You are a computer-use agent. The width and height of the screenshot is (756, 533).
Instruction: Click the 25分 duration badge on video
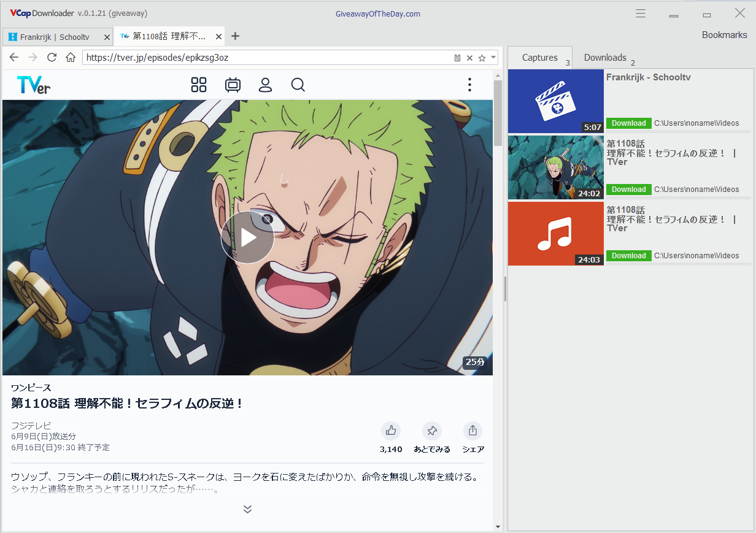pos(476,362)
